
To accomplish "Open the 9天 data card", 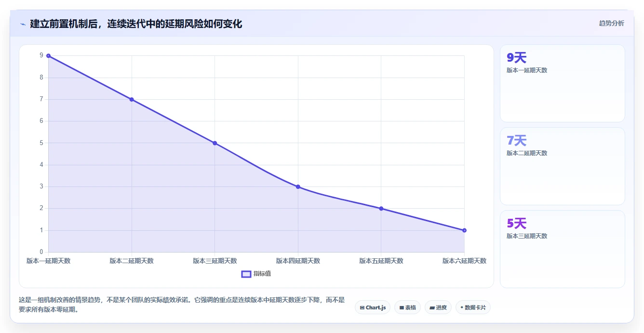I will 563,83.
